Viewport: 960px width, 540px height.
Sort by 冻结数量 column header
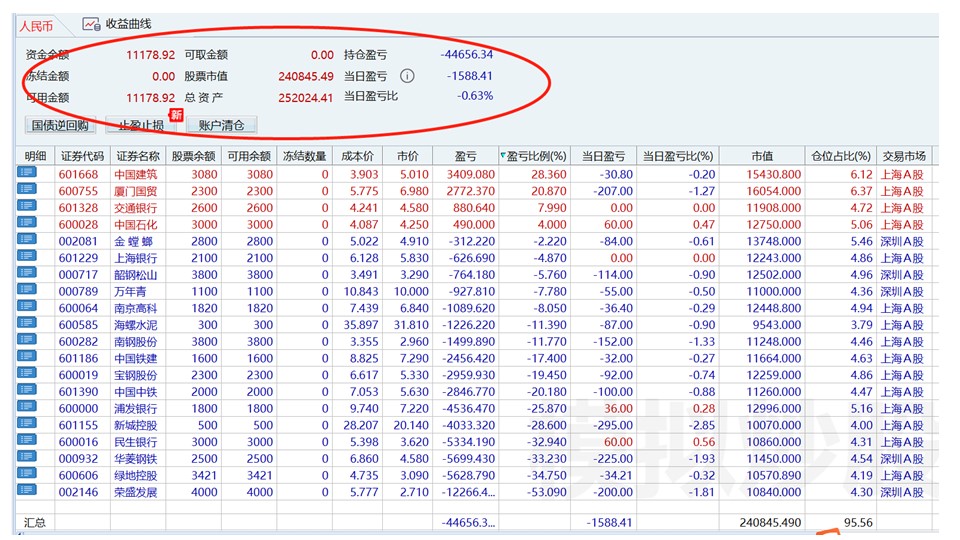point(304,156)
